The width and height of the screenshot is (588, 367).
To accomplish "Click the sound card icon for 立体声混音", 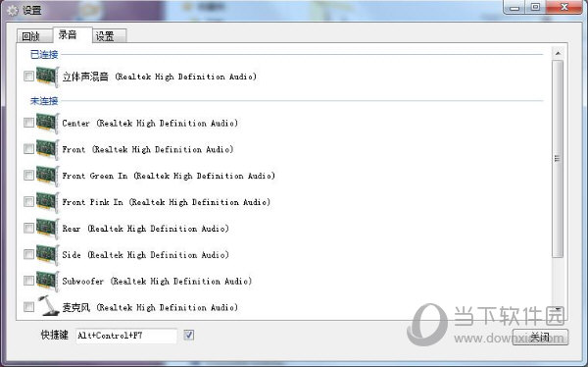I will click(x=48, y=77).
